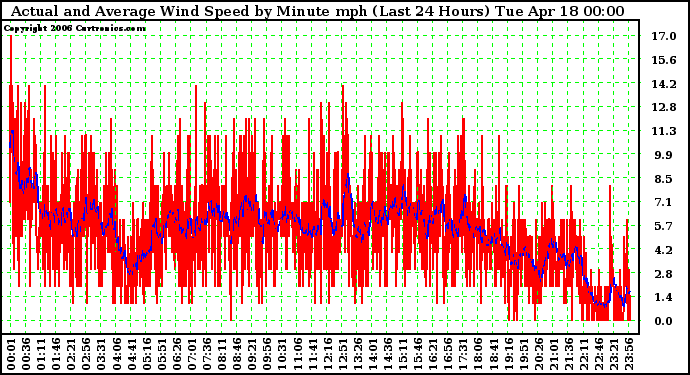Click the 12:16 time label
The image size is (690, 375).
(x=328, y=354)
